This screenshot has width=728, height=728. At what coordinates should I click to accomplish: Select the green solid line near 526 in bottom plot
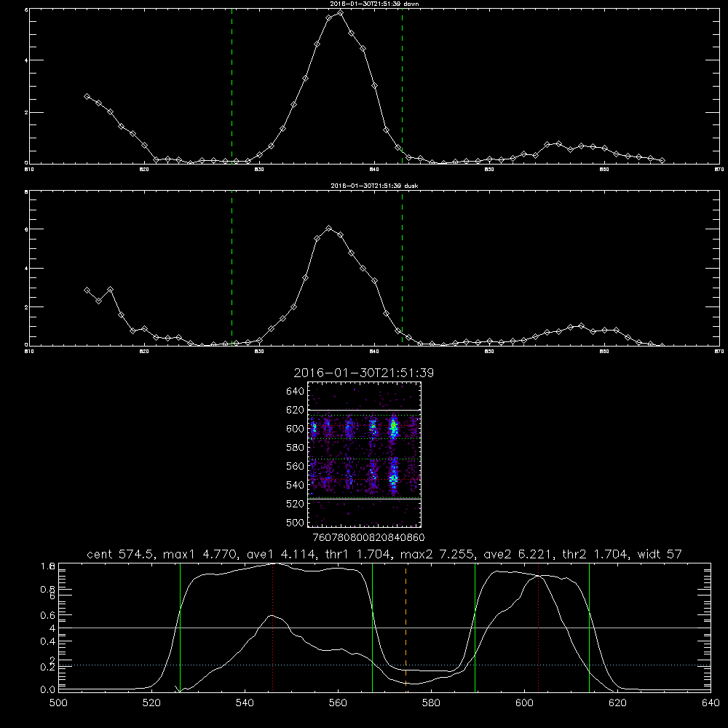[180, 627]
